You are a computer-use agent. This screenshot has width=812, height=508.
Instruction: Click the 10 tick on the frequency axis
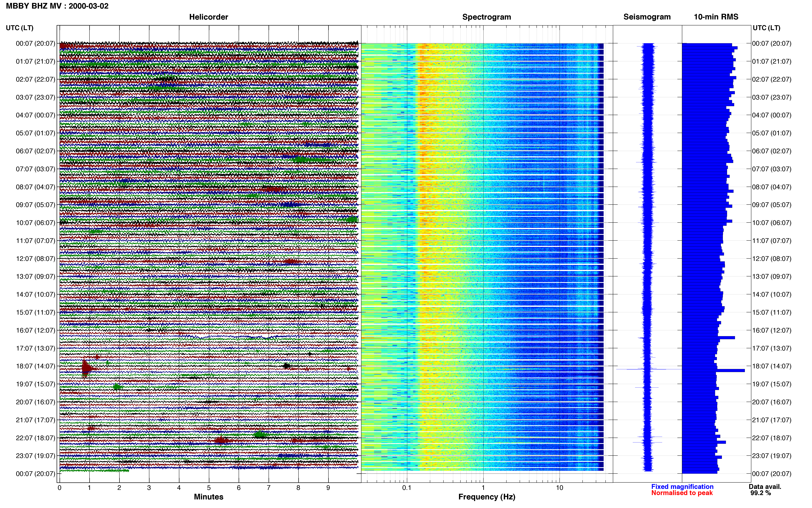[559, 487]
